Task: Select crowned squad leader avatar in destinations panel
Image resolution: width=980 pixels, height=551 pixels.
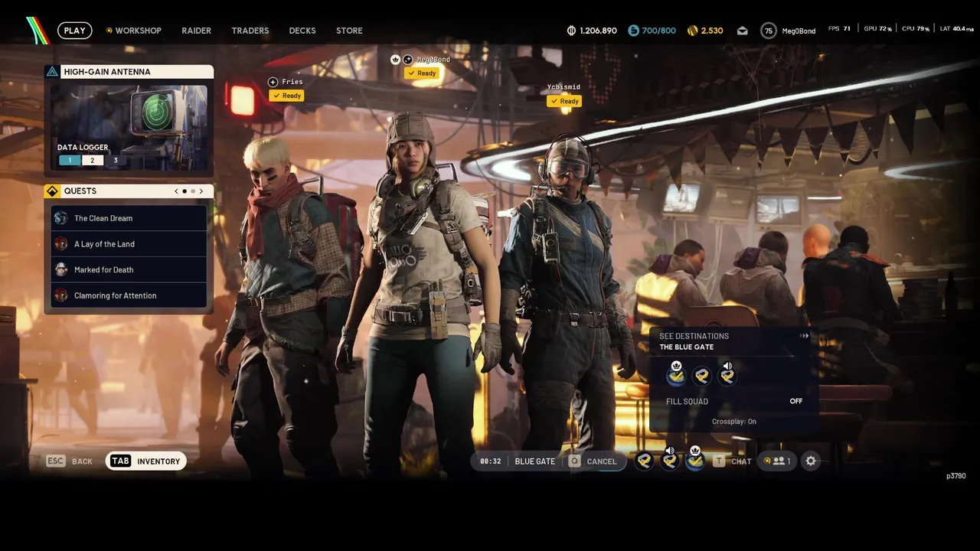Action: pos(676,374)
